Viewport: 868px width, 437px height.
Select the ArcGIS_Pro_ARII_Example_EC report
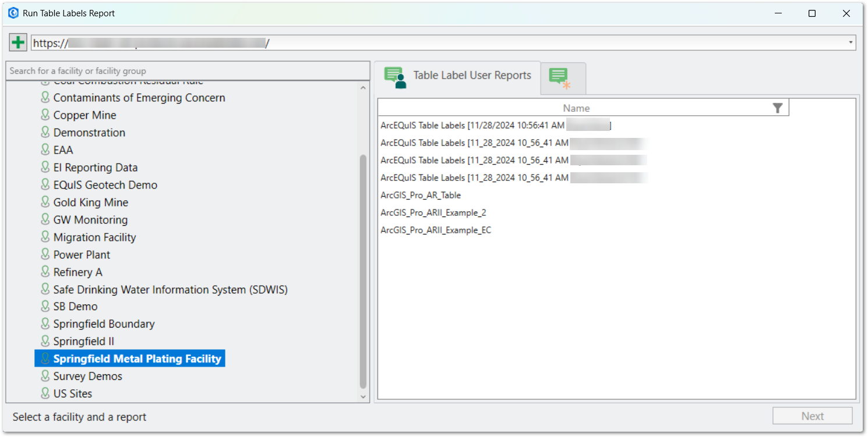(x=435, y=230)
